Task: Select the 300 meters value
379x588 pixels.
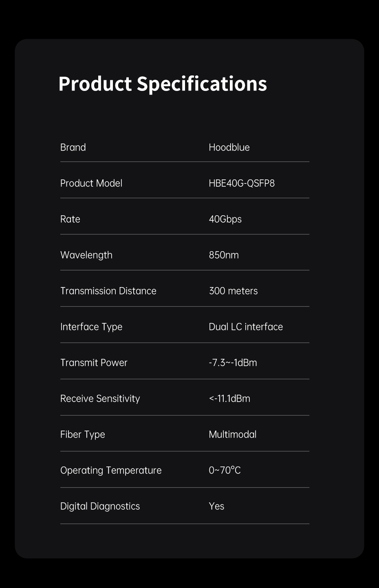Action: 233,291
